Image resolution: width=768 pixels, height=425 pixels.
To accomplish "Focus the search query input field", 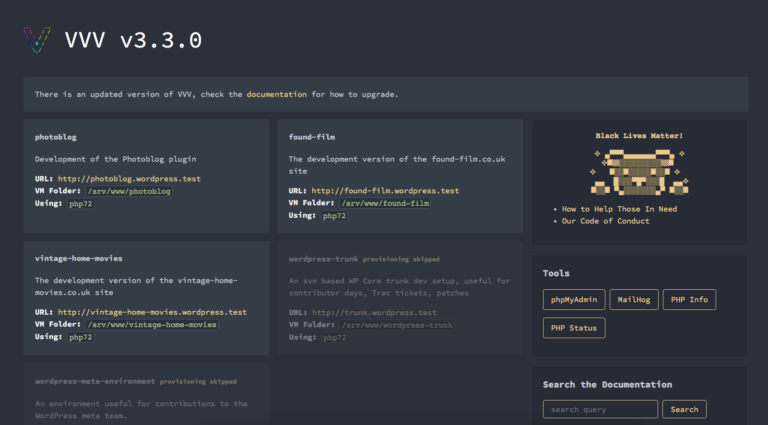I will click(x=600, y=409).
